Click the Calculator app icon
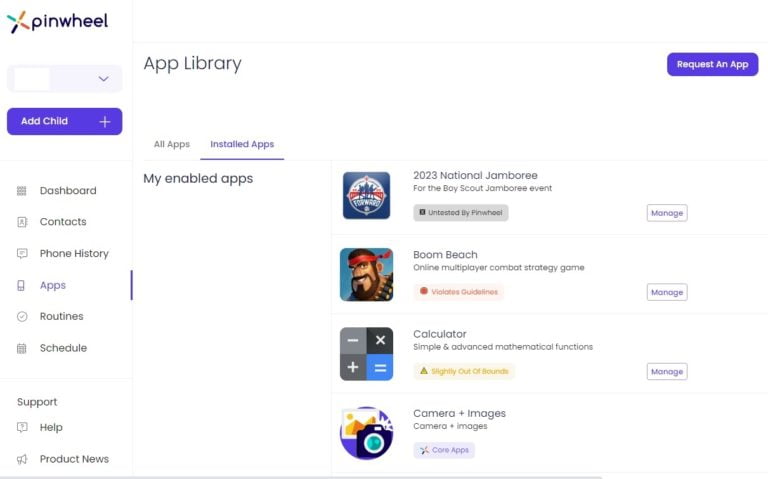768x479 pixels. pos(366,354)
